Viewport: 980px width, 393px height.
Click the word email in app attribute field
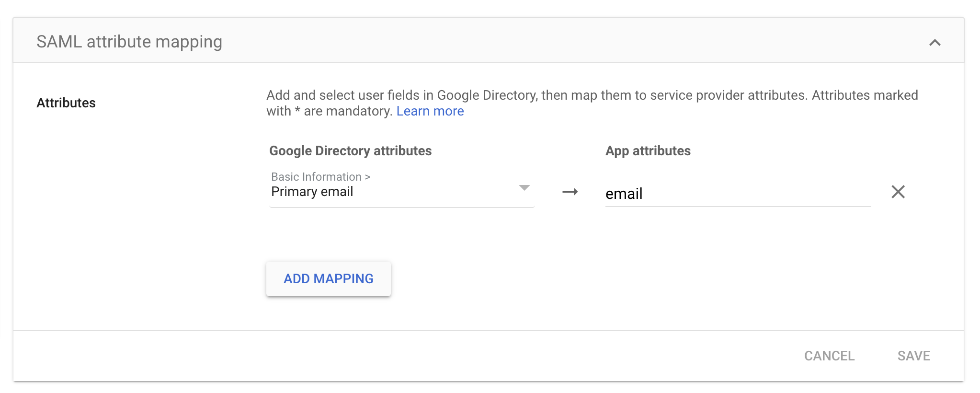click(624, 194)
